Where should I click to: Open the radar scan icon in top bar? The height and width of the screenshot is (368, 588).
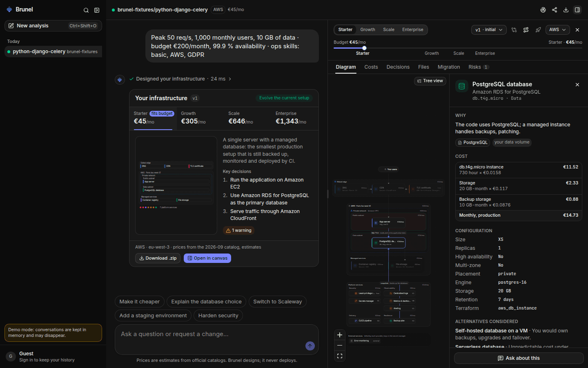543,10
